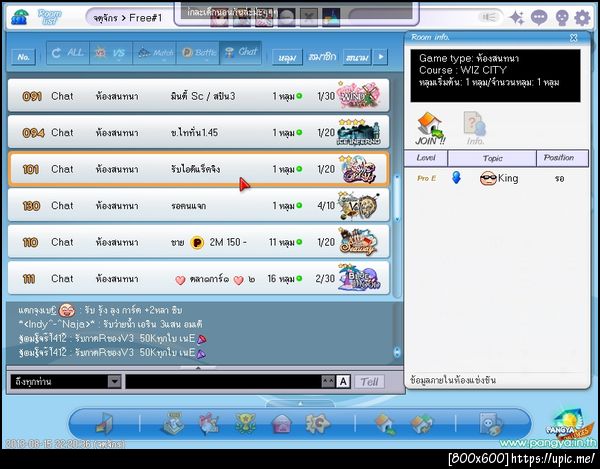Click the สมาชิก column header
The image size is (600, 469).
[x=322, y=57]
